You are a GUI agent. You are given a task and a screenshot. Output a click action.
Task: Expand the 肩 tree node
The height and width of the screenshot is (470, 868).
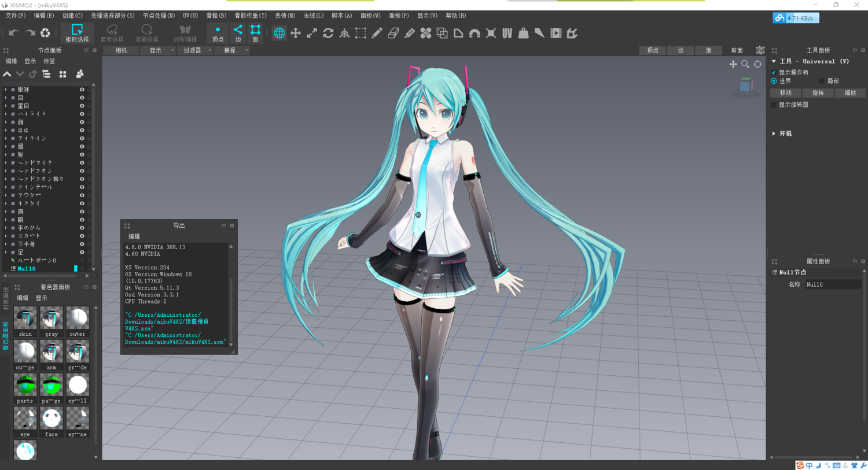[6, 212]
